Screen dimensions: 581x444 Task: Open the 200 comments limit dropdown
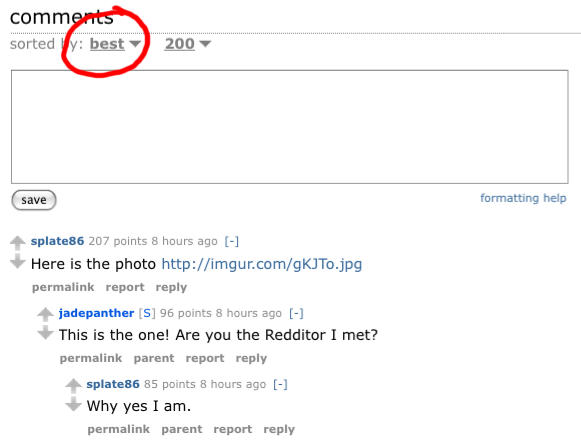click(188, 44)
